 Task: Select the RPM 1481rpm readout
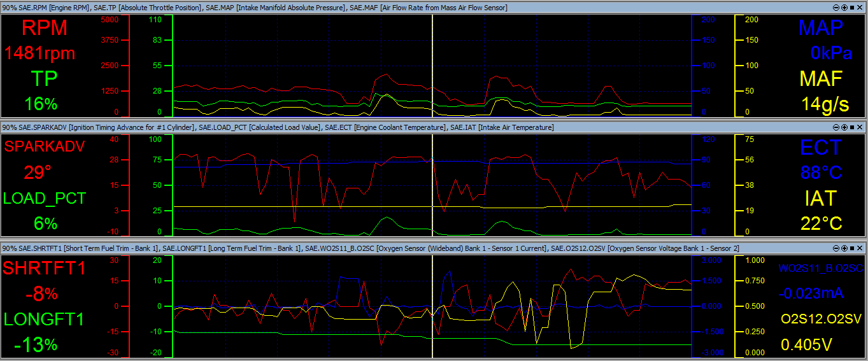click(40, 53)
